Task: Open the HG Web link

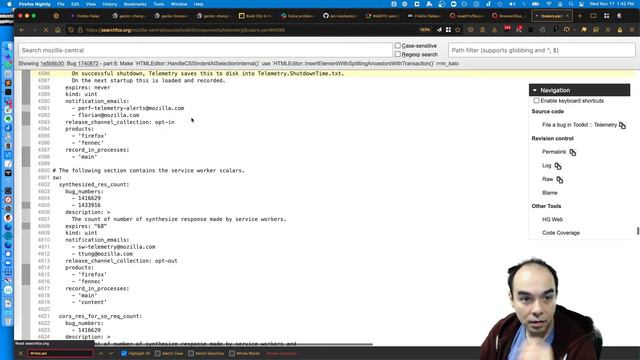Action: [x=552, y=220]
